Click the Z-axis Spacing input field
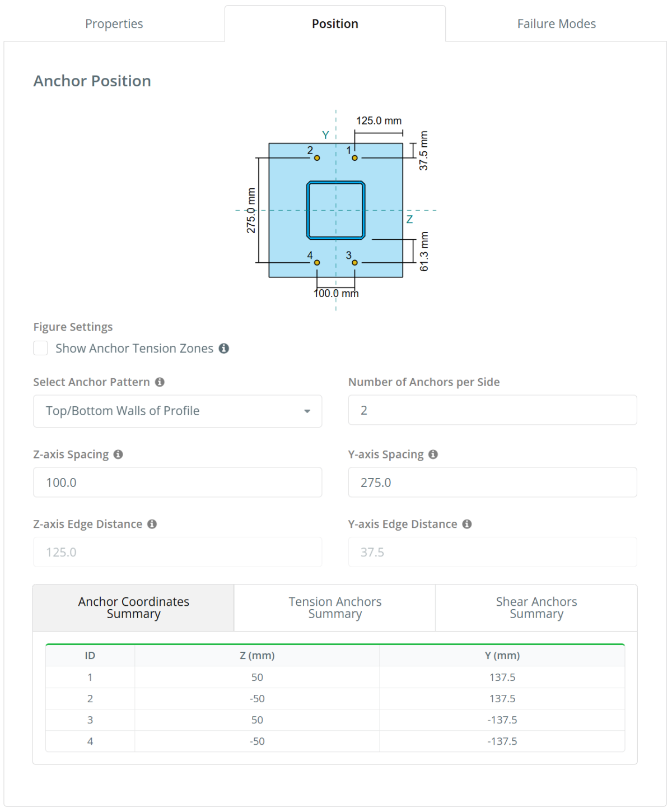 click(178, 482)
